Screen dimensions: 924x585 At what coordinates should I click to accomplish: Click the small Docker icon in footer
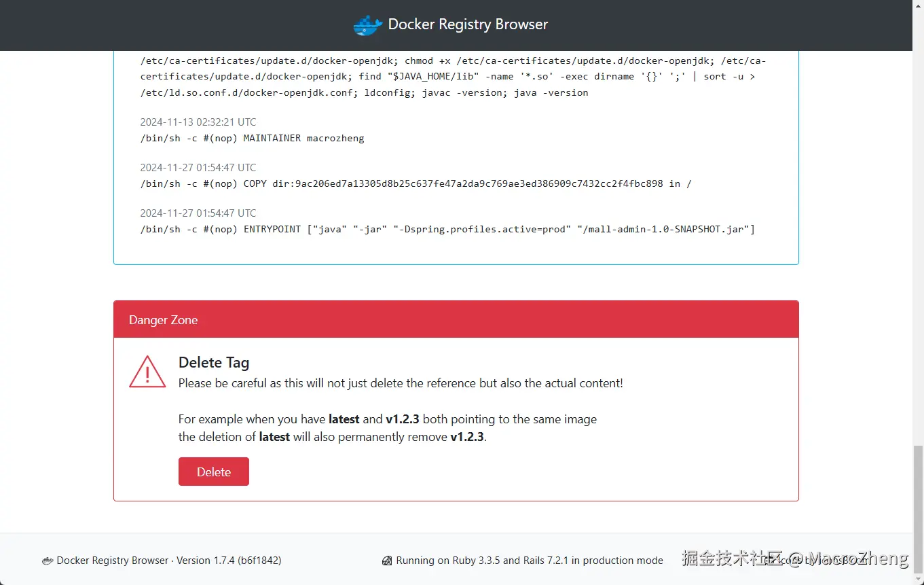tap(48, 561)
